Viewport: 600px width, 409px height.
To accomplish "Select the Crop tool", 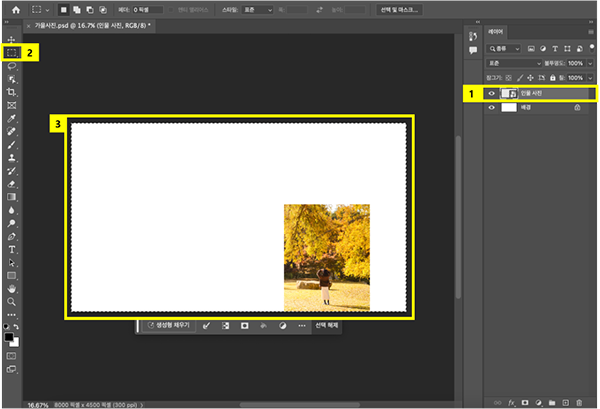I will pos(11,92).
